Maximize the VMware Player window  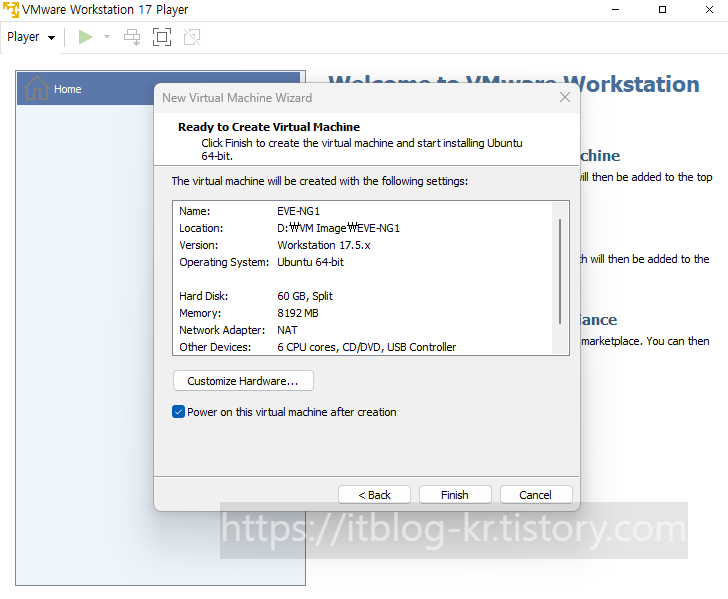[x=663, y=10]
